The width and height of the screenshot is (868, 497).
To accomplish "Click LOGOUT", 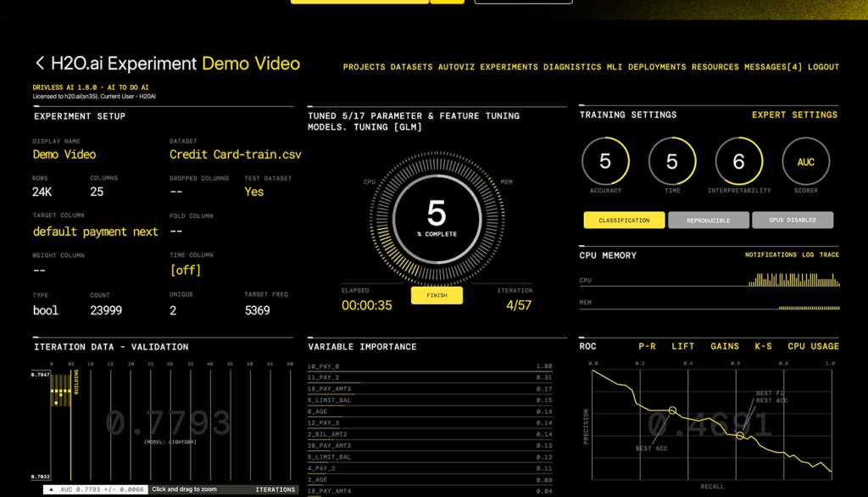I will [823, 67].
